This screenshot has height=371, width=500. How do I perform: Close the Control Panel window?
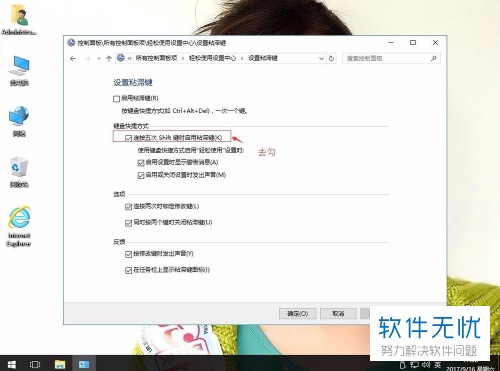(x=435, y=43)
